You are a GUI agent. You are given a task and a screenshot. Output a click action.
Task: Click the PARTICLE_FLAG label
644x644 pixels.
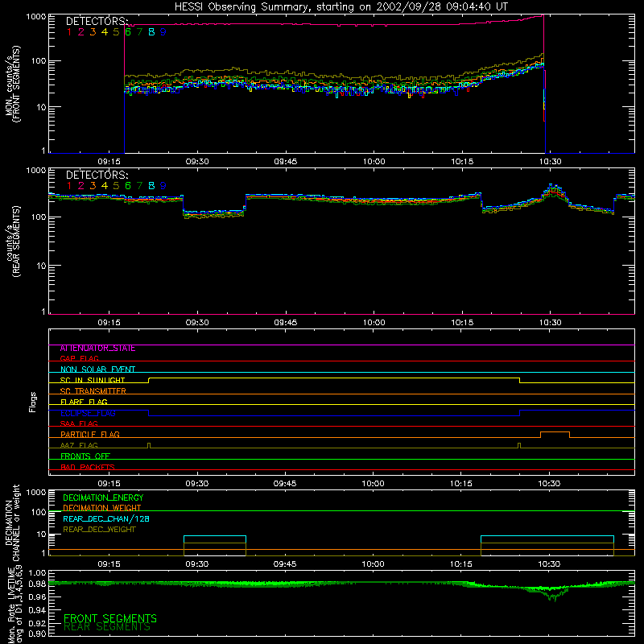click(x=90, y=435)
